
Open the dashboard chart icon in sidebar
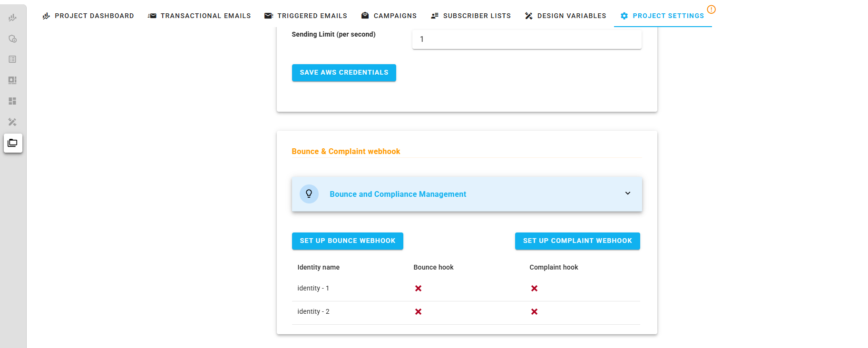[x=12, y=18]
